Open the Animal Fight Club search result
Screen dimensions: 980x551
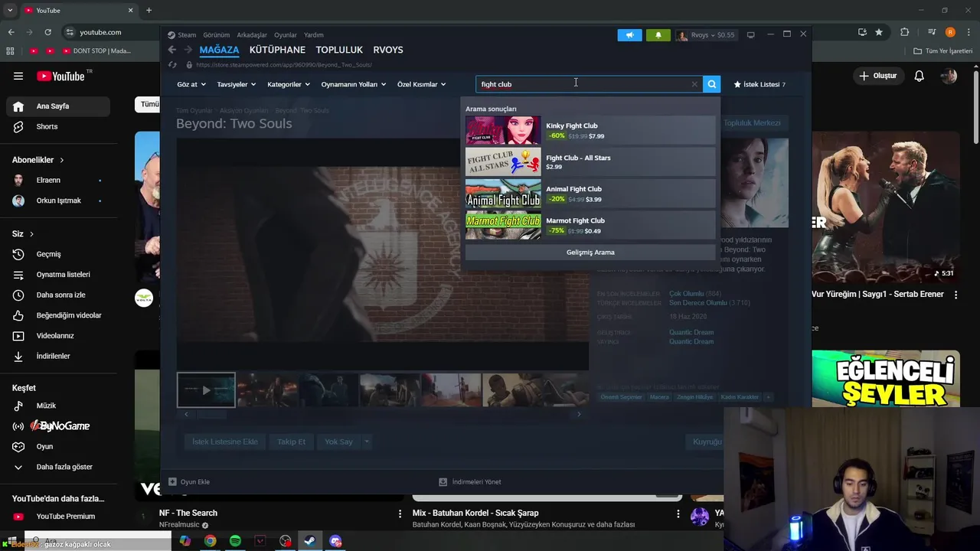click(x=590, y=194)
